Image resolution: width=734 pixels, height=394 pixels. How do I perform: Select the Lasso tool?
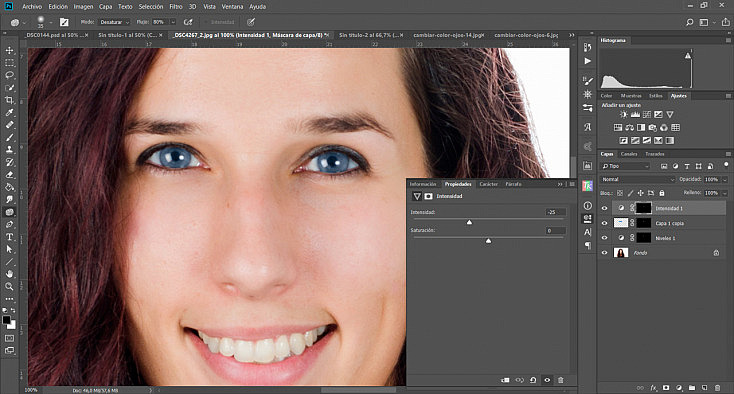pos(9,75)
